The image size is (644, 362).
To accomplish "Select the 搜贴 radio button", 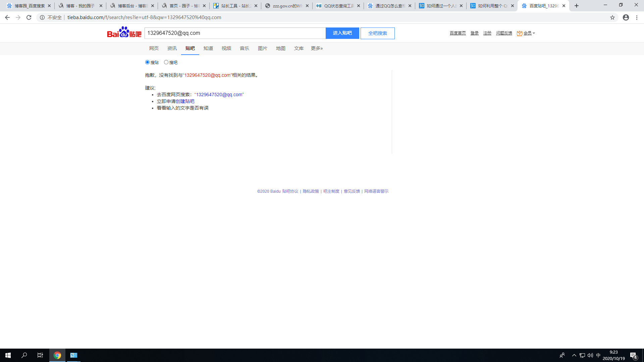I will (x=147, y=62).
